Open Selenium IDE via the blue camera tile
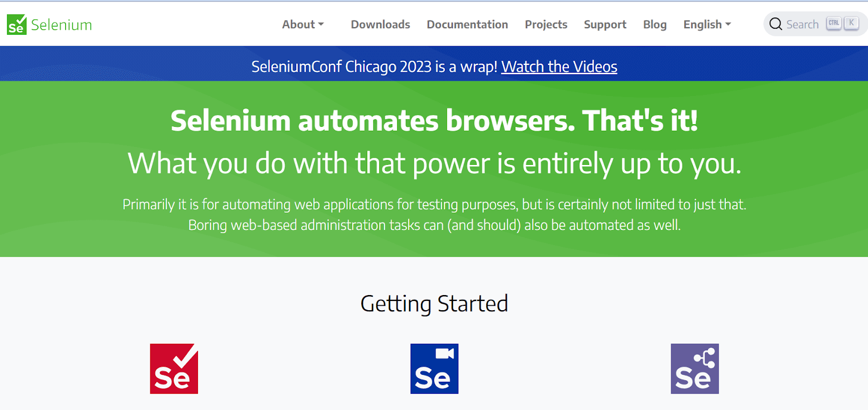This screenshot has height=410, width=868. click(434, 368)
